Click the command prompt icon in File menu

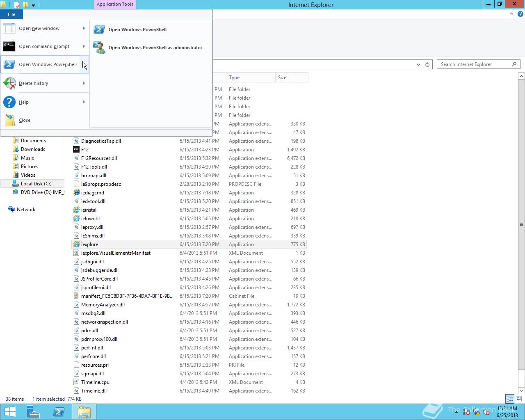[9, 46]
